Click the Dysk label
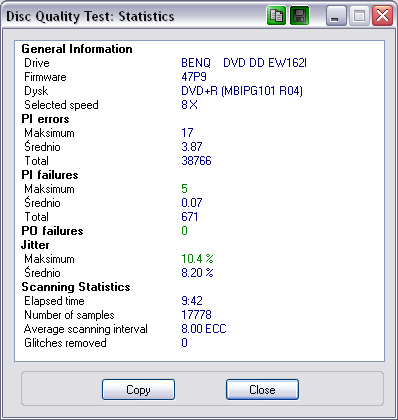The height and width of the screenshot is (420, 398). (36, 91)
